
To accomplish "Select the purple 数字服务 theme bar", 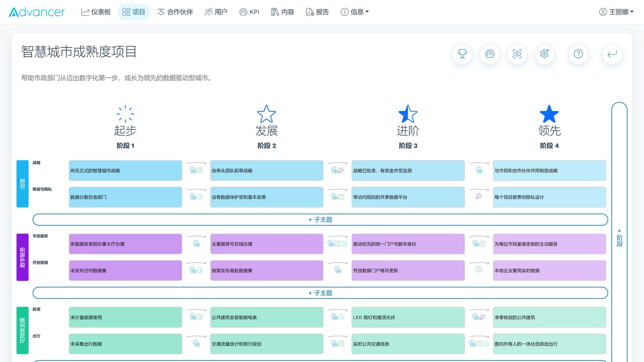I will coord(23,257).
